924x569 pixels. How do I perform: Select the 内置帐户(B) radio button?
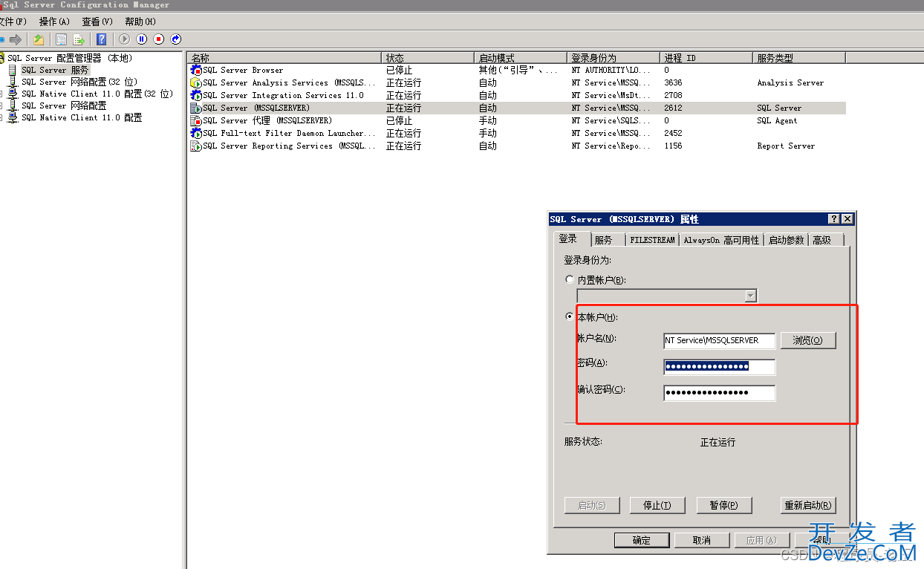pos(570,280)
